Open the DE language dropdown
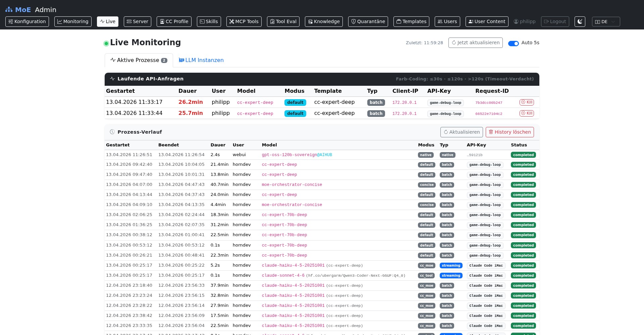This screenshot has height=335, width=644. tap(606, 21)
